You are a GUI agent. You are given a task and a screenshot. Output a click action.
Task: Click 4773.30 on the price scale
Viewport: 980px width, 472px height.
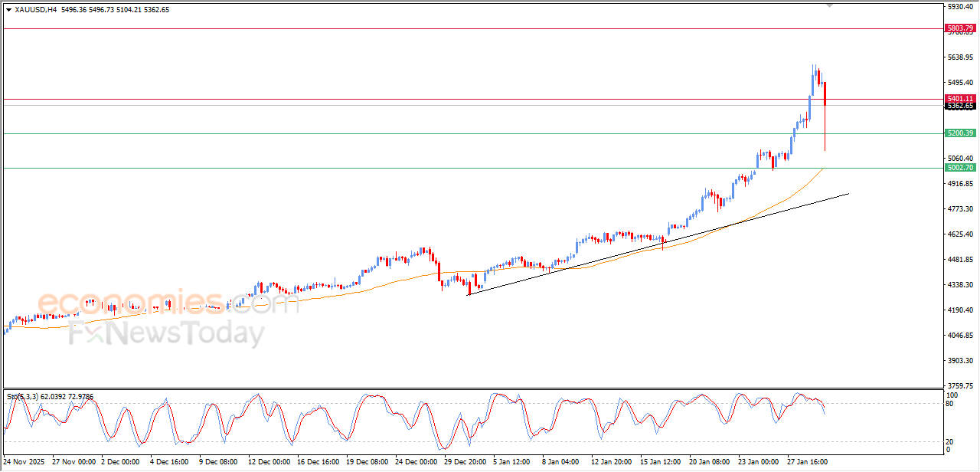tap(960, 208)
